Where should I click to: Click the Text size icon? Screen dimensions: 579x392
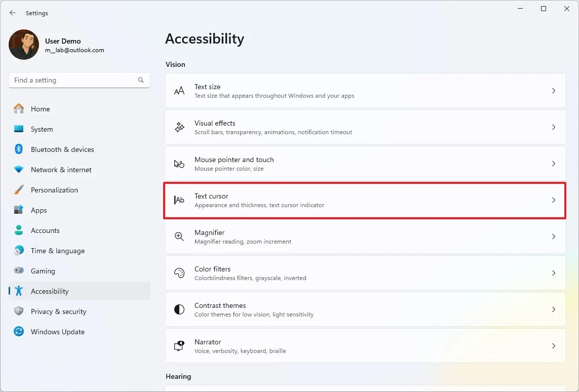[x=179, y=91]
